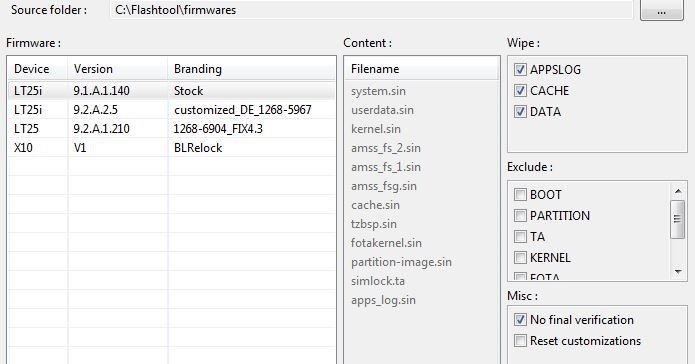The height and width of the screenshot is (364, 695).
Task: Enable the BOOT exclude checkbox
Action: [520, 194]
